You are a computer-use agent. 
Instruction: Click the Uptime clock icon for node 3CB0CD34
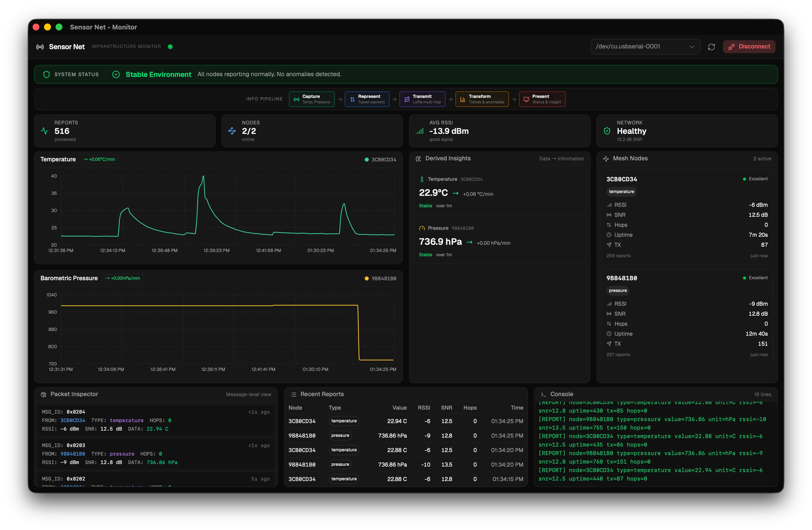tap(609, 235)
